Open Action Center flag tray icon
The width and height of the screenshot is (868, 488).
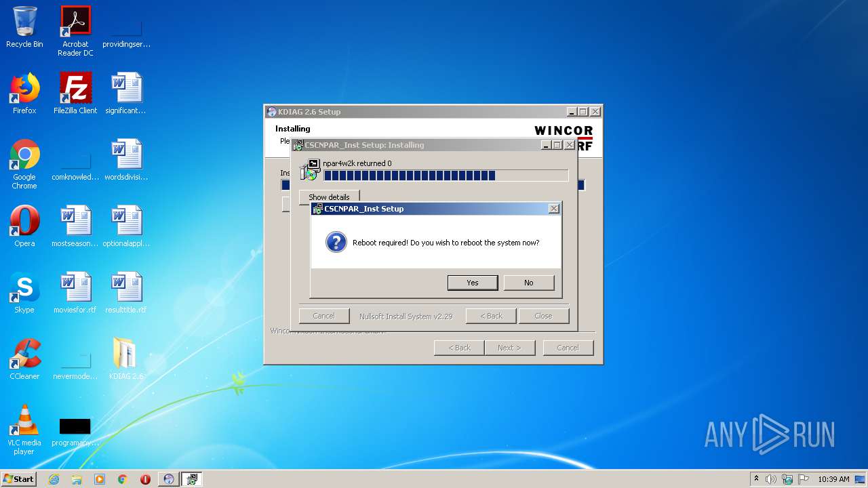804,479
